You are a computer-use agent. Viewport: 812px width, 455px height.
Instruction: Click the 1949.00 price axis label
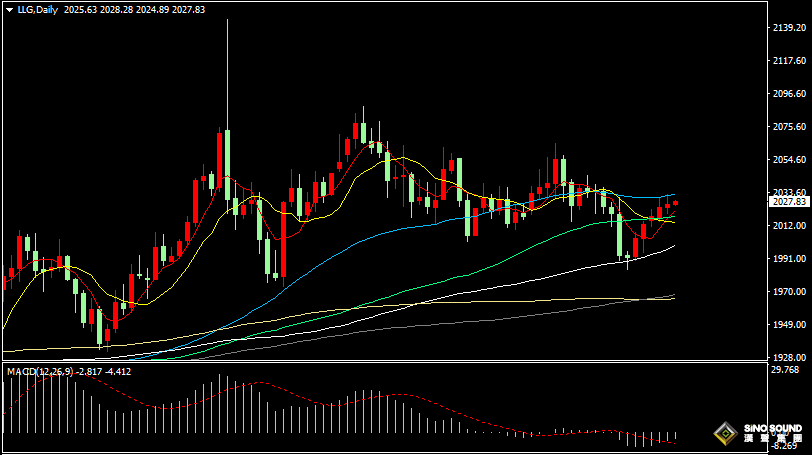789,325
